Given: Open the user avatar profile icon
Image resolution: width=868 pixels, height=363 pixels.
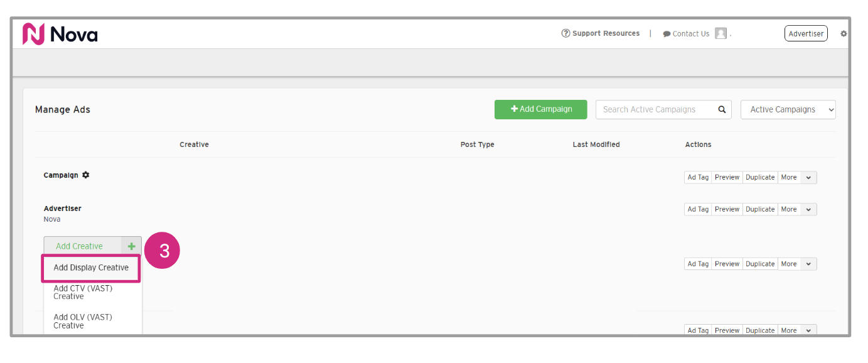Looking at the screenshot, I should click(x=721, y=33).
